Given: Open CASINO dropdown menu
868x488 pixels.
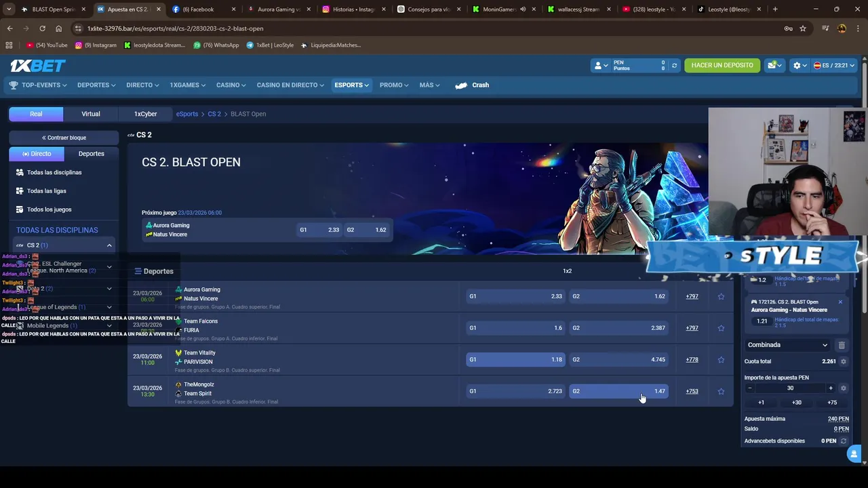Looking at the screenshot, I should 231,85.
